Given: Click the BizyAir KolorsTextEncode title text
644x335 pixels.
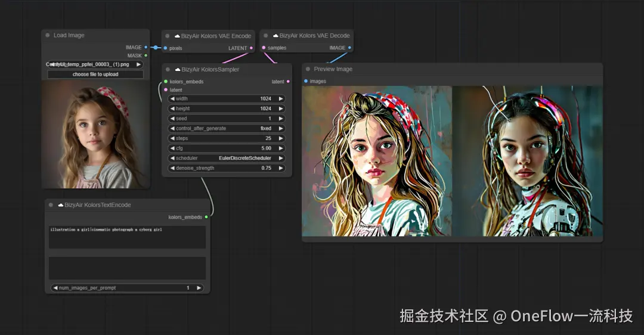Looking at the screenshot, I should pyautogui.click(x=98, y=205).
